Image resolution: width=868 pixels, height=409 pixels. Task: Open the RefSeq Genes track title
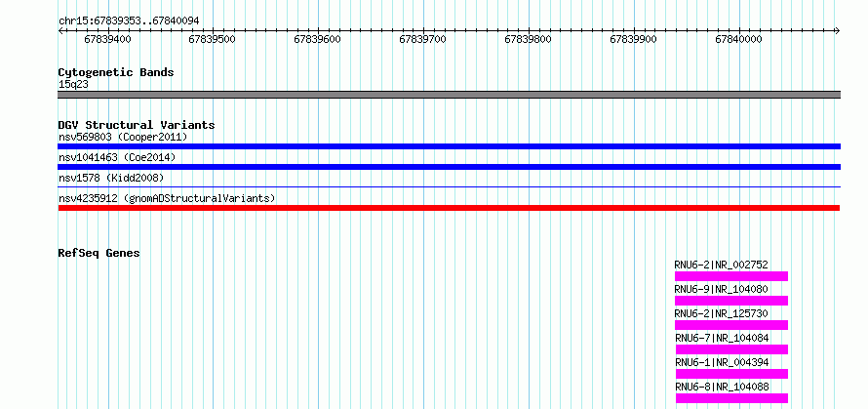coord(99,253)
